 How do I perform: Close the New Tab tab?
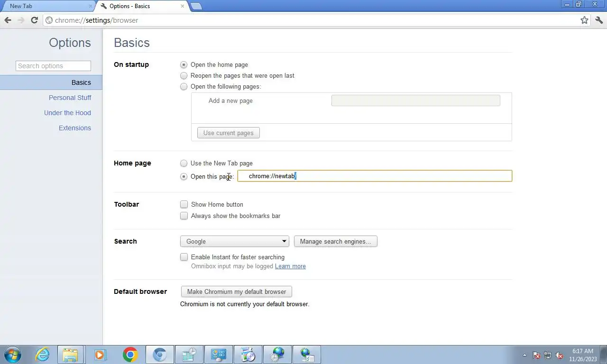(91, 6)
